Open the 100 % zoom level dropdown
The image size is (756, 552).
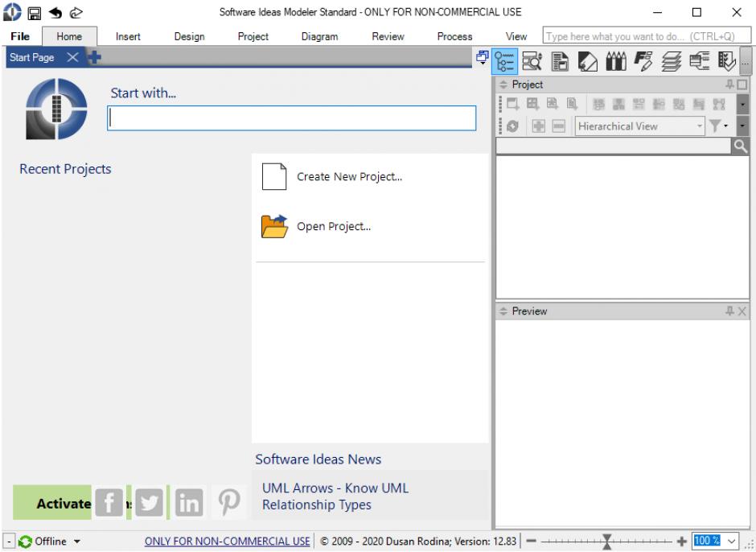(x=731, y=542)
